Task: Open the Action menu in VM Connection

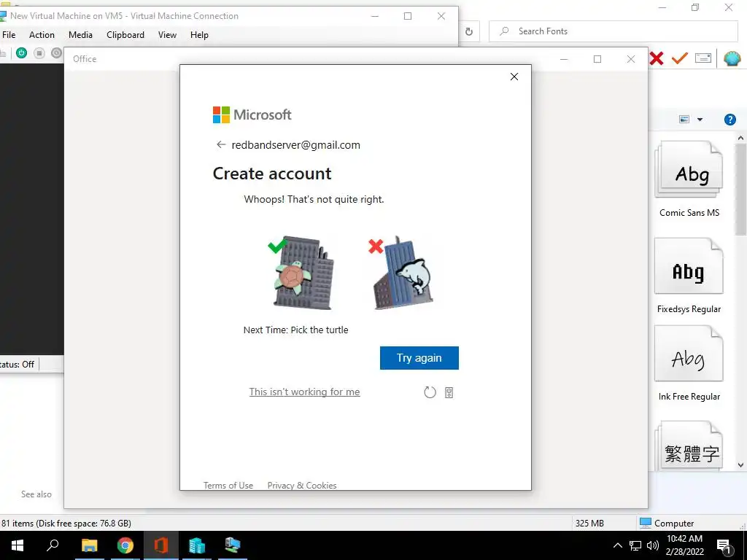Action: click(x=42, y=35)
